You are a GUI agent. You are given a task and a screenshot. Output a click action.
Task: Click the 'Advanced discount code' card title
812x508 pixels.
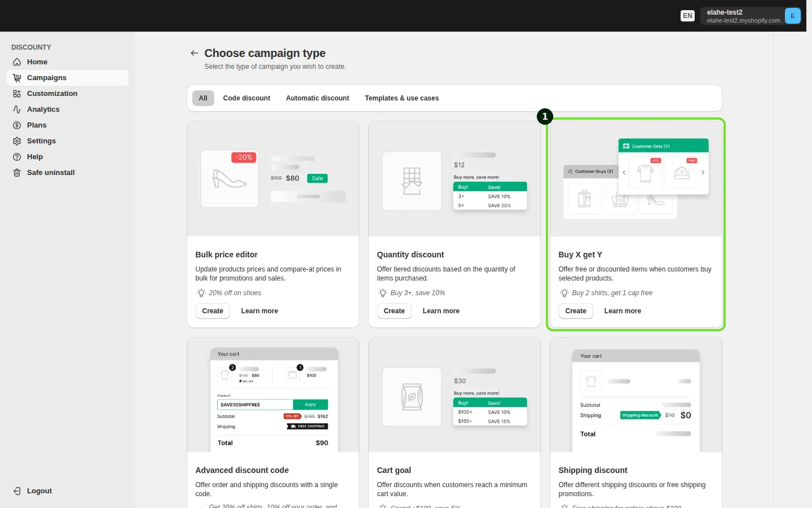pos(242,470)
